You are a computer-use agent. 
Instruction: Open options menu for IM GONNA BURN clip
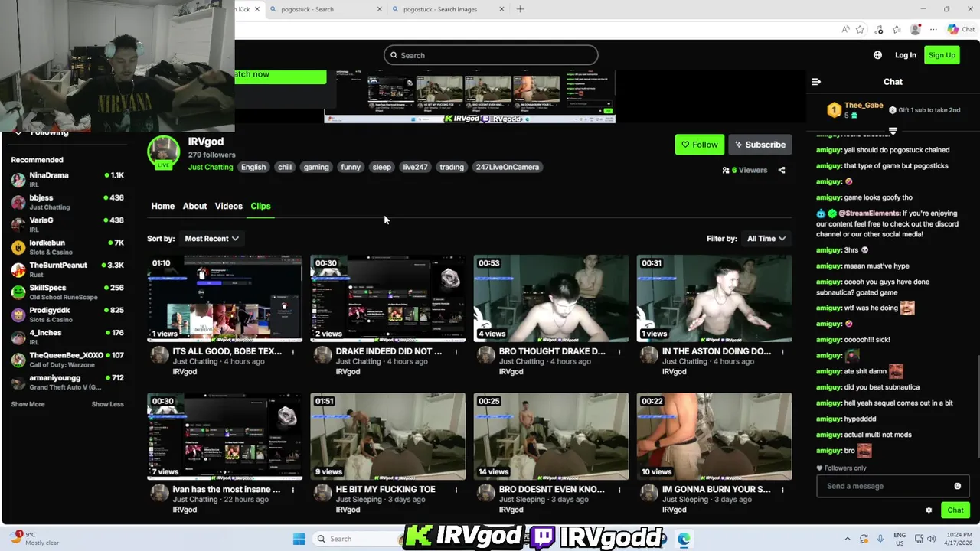(x=782, y=490)
